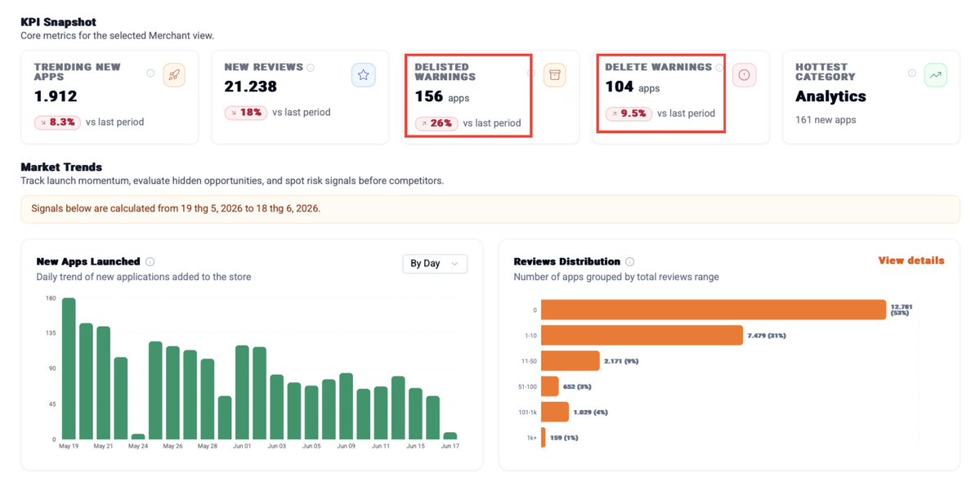
Task: Click the alert circle icon in Delete Warnings card
Action: pyautogui.click(x=744, y=75)
